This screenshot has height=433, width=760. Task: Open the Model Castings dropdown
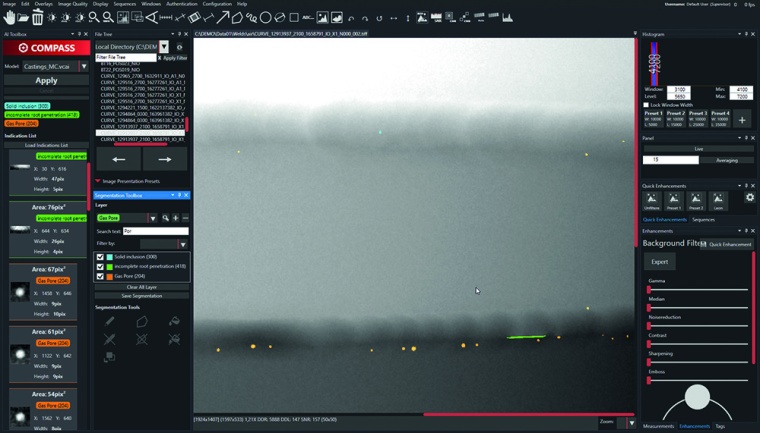83,67
